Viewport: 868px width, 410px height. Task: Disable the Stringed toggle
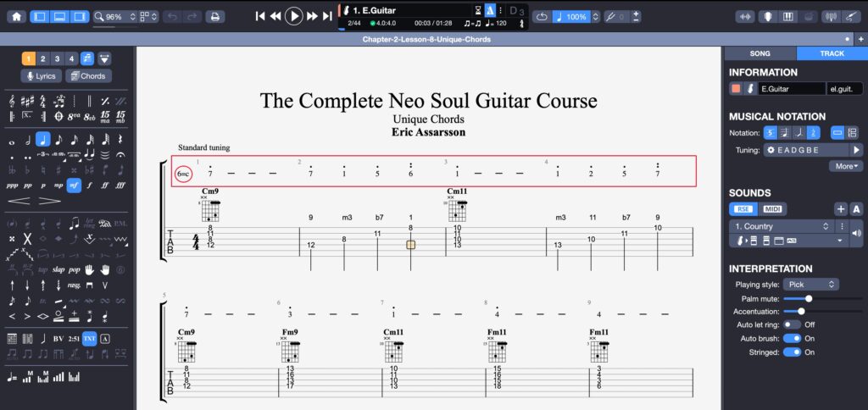(x=792, y=352)
